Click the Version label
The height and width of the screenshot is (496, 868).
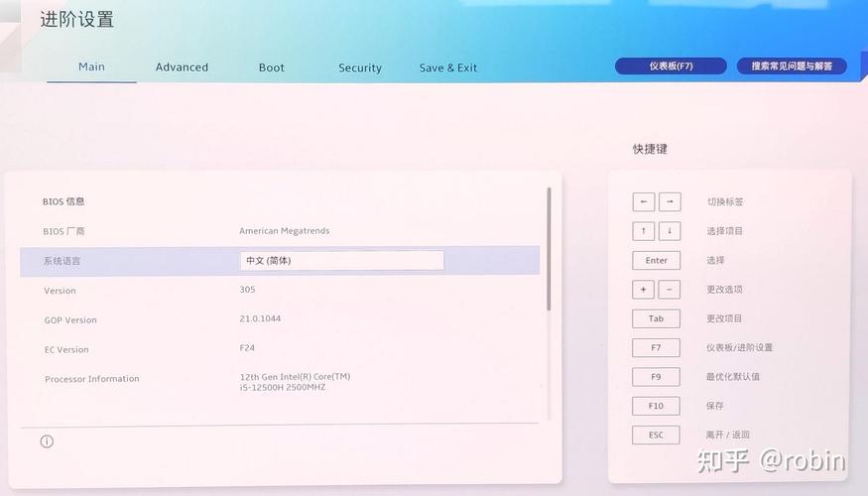(x=60, y=291)
